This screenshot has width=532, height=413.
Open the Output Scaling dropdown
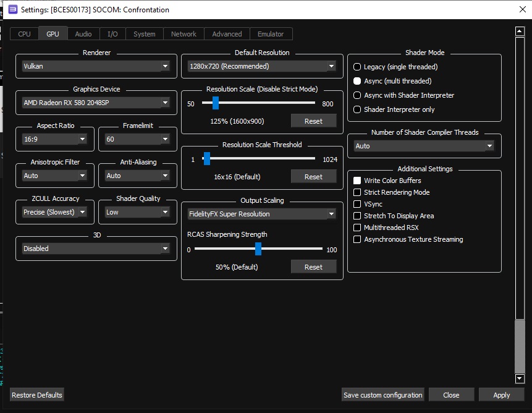click(261, 213)
